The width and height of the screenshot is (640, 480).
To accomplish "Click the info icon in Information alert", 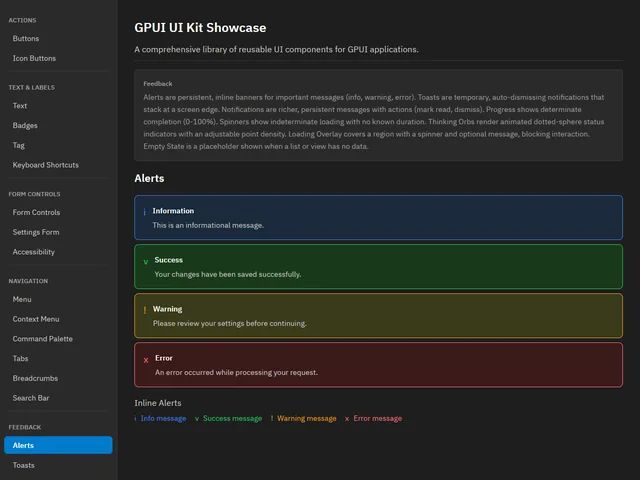I will (x=144, y=211).
